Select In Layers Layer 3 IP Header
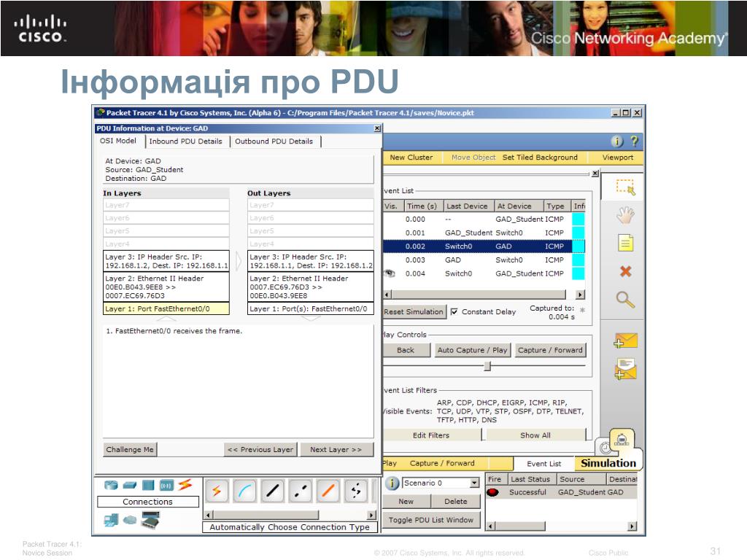 (166, 261)
